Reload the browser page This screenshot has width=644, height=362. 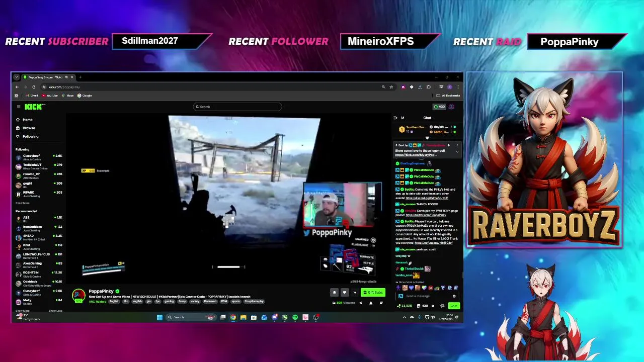pos(34,87)
